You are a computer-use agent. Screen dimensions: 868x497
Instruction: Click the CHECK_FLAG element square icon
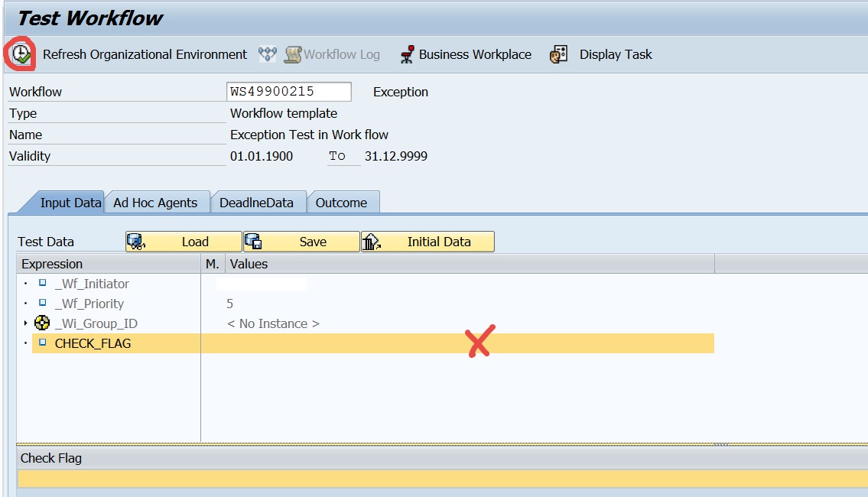[x=43, y=343]
